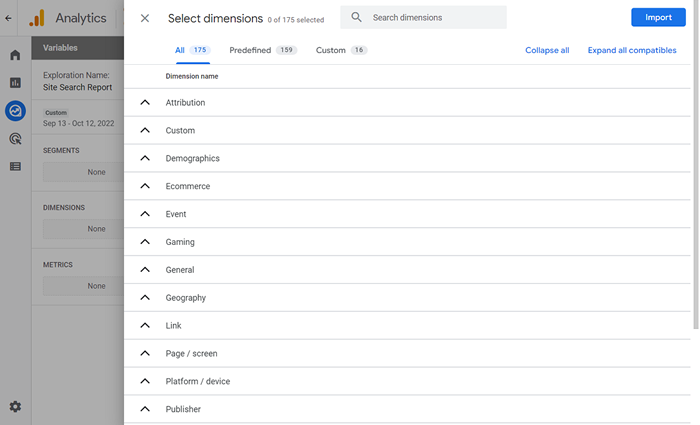Open the Reports bar chart icon
The height and width of the screenshot is (425, 700).
(x=15, y=83)
